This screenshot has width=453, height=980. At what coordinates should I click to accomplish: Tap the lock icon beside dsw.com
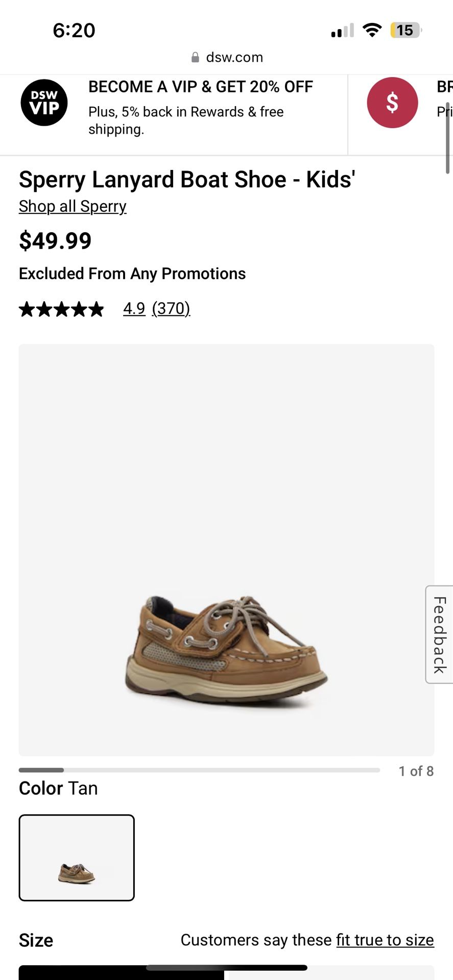click(195, 58)
